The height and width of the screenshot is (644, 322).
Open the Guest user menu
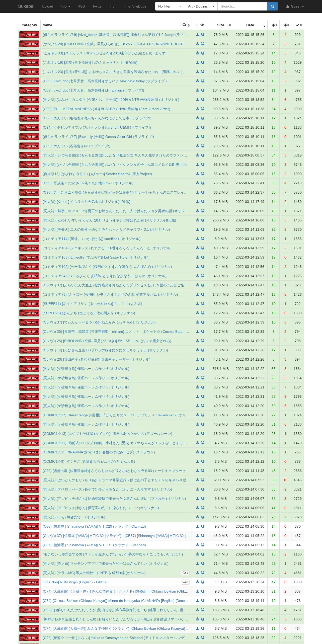coord(295,6)
